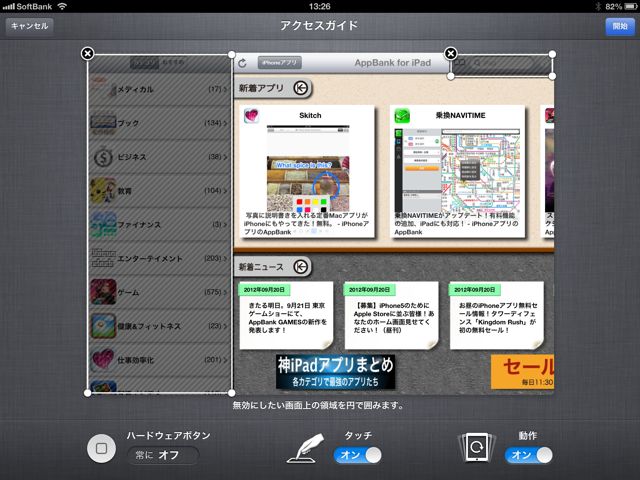Tap the 新着アプリ section tab

coord(273,88)
